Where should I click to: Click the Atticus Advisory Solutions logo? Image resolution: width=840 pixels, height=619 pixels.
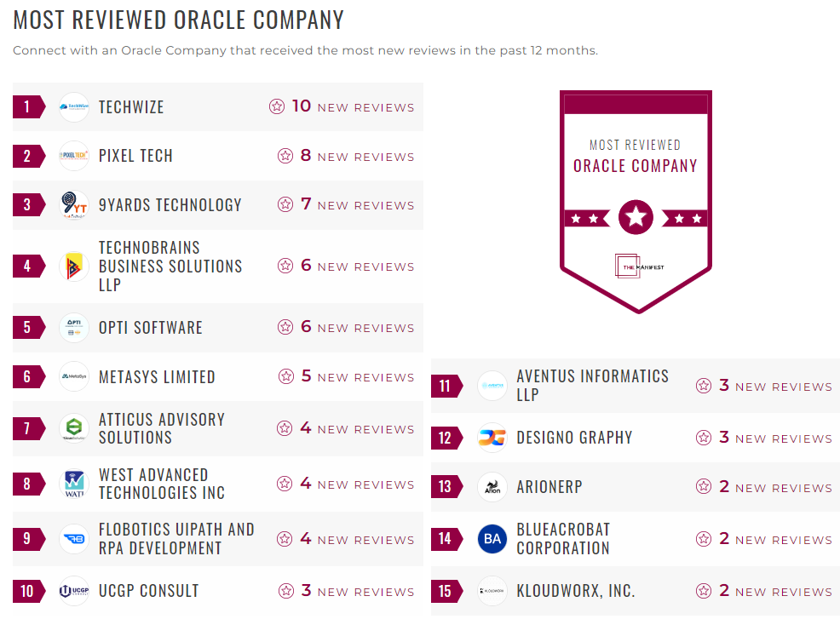(74, 428)
